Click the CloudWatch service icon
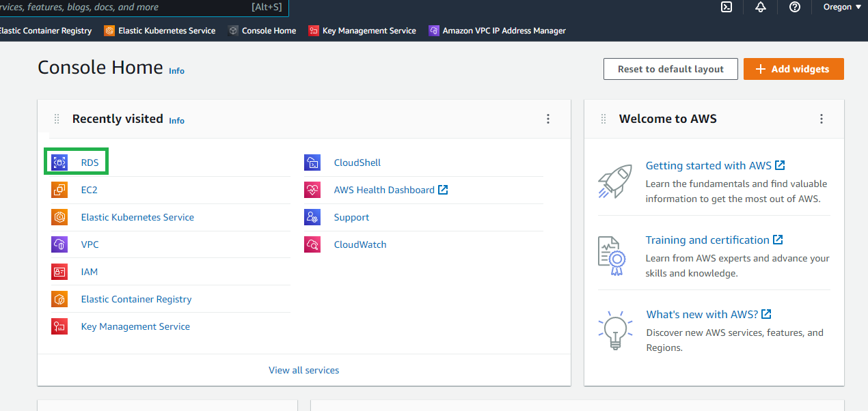 pyautogui.click(x=312, y=244)
